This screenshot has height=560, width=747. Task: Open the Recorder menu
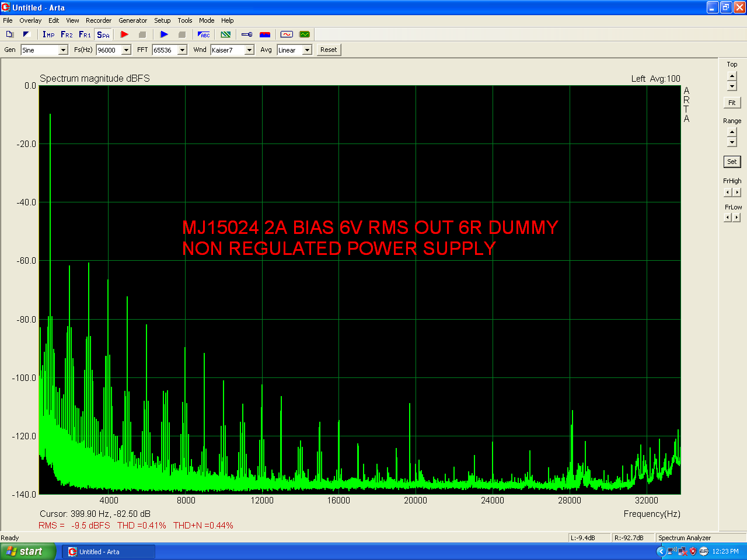(x=99, y=20)
